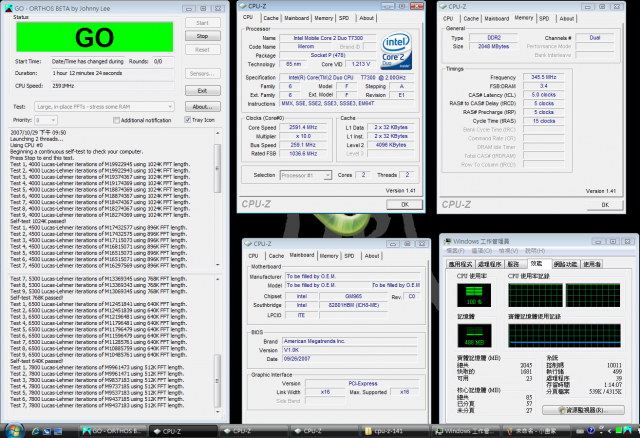Click upper ORTHOS log scrollbar thumb
The image size is (640, 438).
[x=217, y=168]
